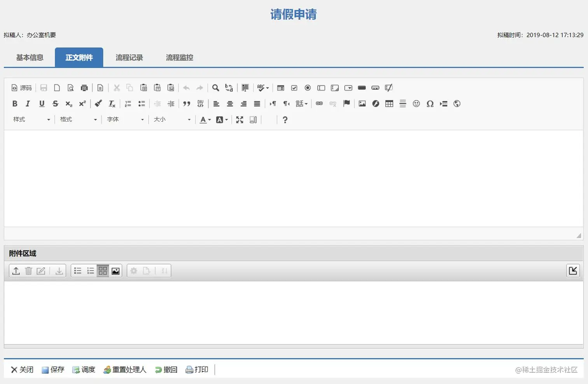Switch to the 流程监控 tab

pyautogui.click(x=179, y=58)
